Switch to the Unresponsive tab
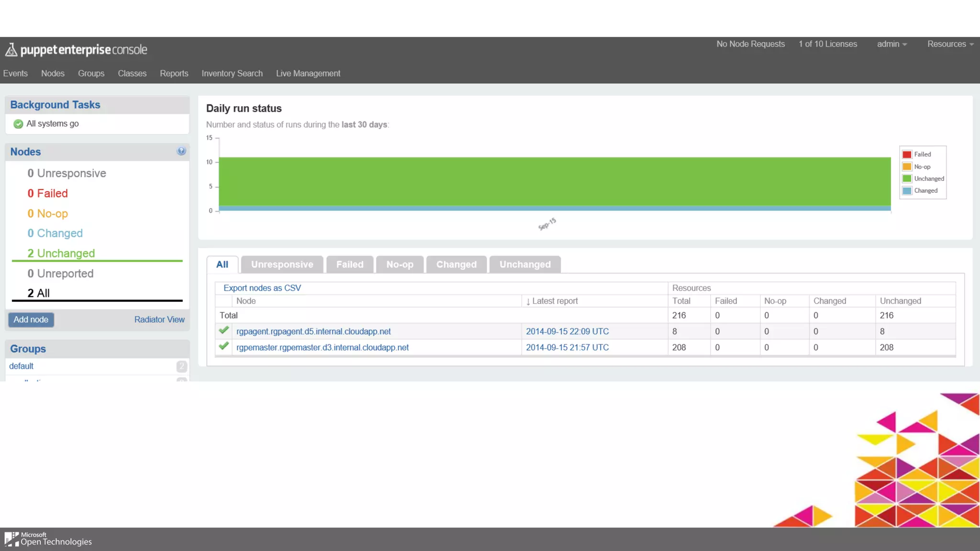This screenshot has width=980, height=551. click(x=282, y=264)
